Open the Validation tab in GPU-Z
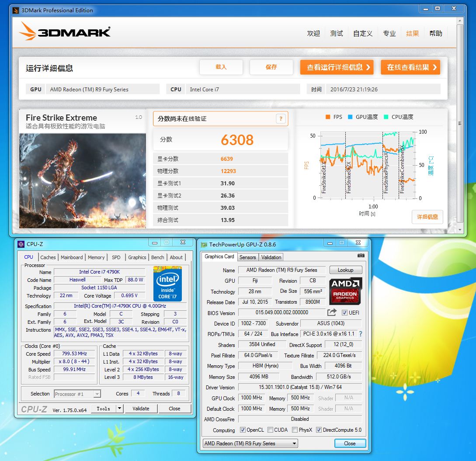The width and height of the screenshot is (476, 461). click(x=271, y=257)
